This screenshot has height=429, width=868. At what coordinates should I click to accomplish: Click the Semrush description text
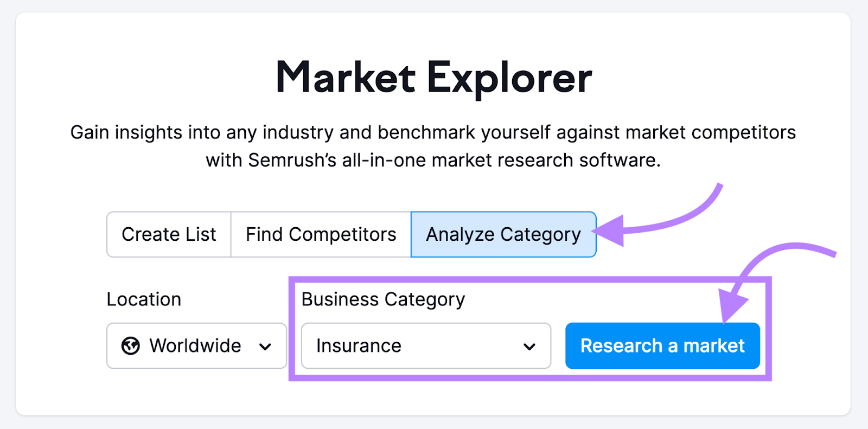click(x=434, y=145)
